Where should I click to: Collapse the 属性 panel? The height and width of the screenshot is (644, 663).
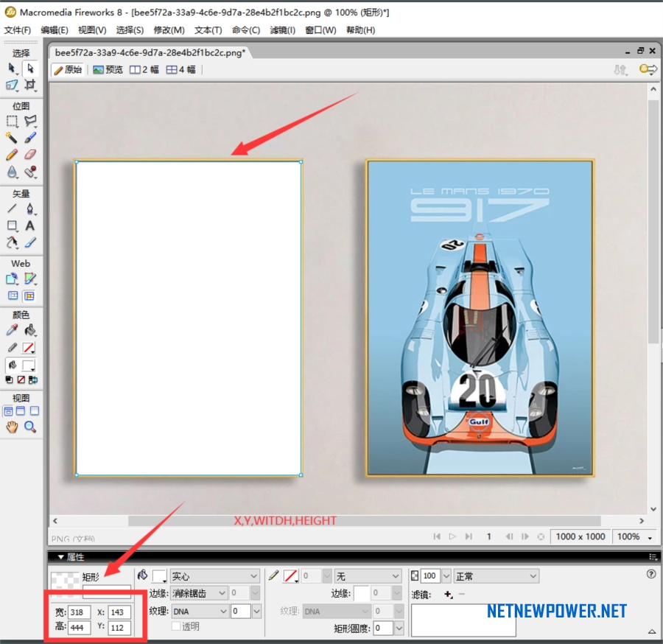pos(61,557)
